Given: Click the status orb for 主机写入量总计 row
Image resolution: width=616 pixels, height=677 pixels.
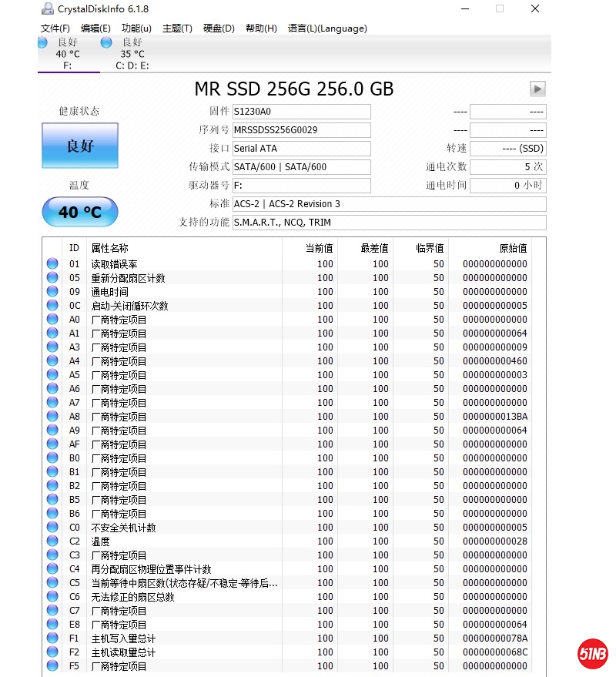Looking at the screenshot, I should pos(52,638).
